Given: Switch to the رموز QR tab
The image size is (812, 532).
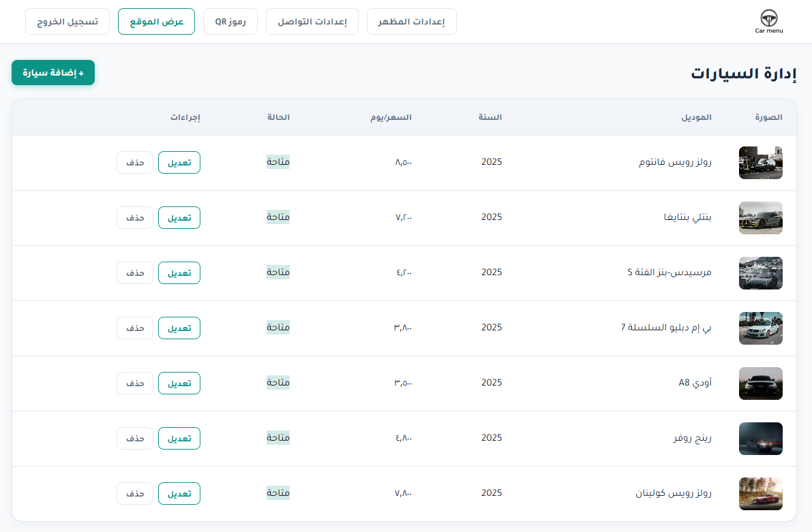Looking at the screenshot, I should pos(230,21).
